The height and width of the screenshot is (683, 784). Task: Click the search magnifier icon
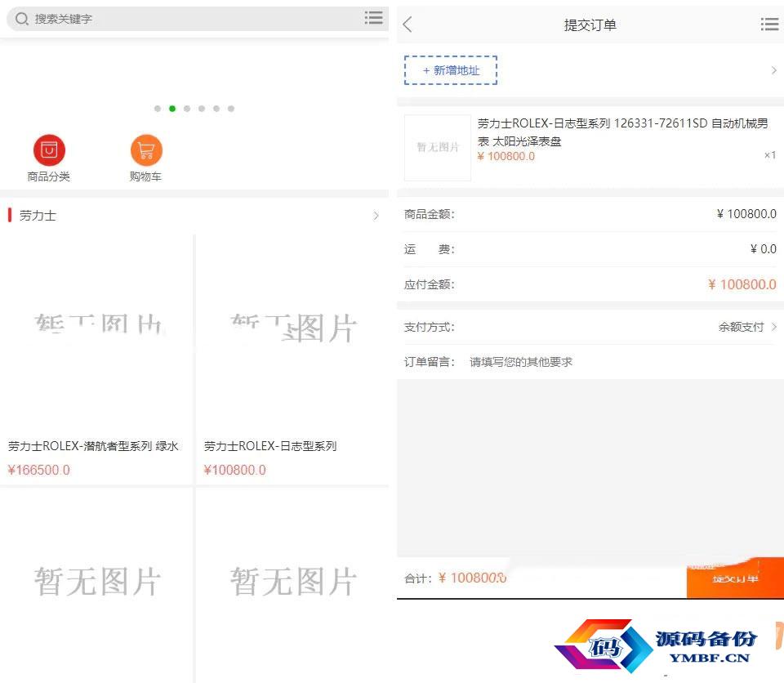tap(21, 19)
